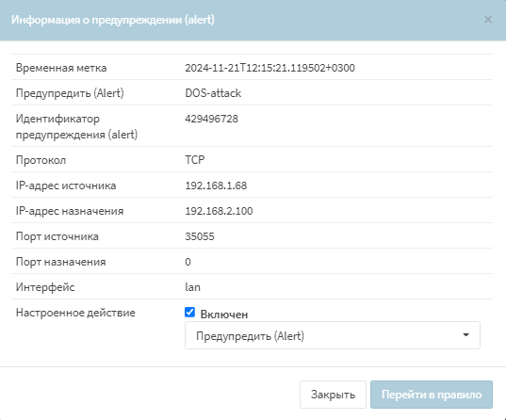506x420 pixels.
Task: Click the Закрыть button
Action: tap(333, 395)
